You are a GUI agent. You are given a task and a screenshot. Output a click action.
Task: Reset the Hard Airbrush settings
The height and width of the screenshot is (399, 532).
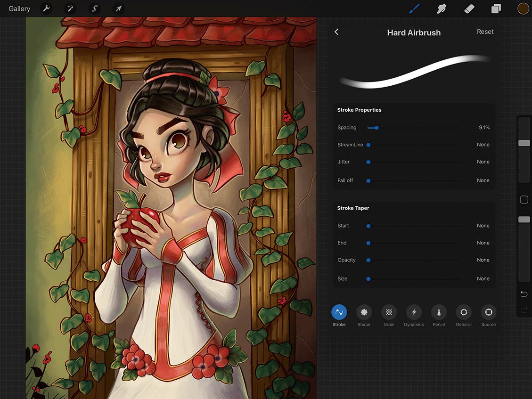click(x=485, y=32)
